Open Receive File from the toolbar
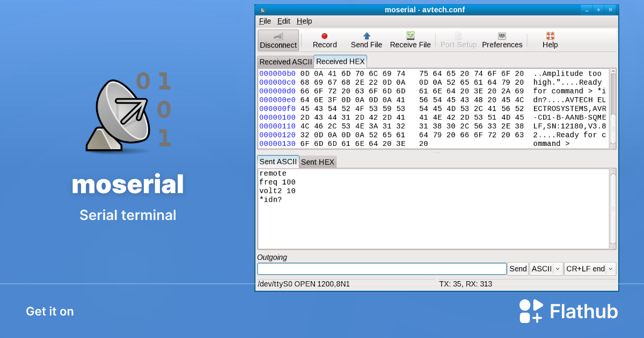The height and width of the screenshot is (338, 644). pos(410,40)
